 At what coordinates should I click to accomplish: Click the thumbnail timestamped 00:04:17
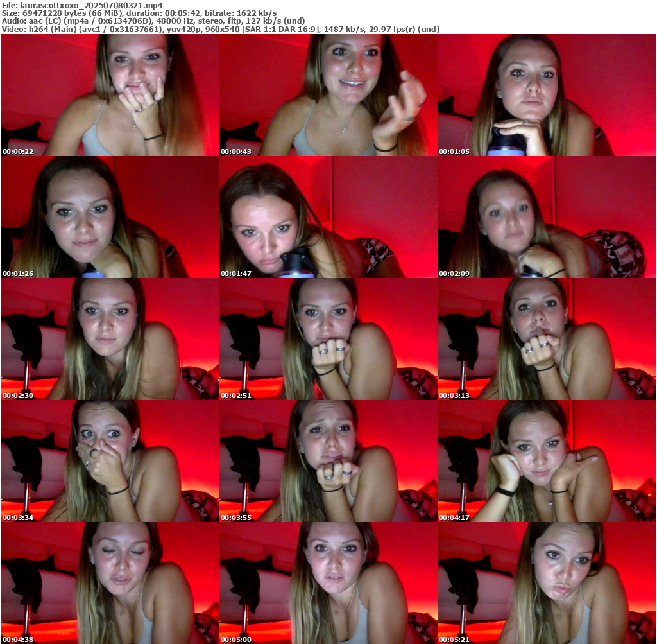(x=547, y=461)
